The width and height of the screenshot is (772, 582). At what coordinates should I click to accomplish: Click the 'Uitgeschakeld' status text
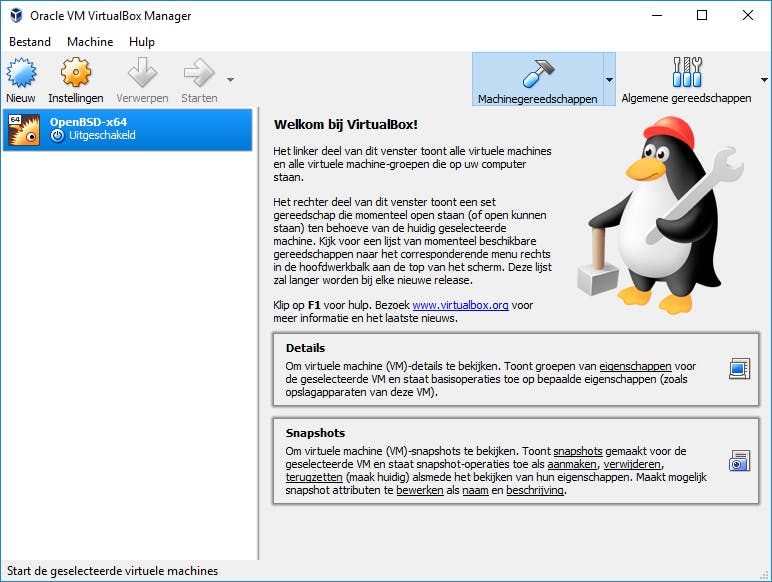[102, 135]
